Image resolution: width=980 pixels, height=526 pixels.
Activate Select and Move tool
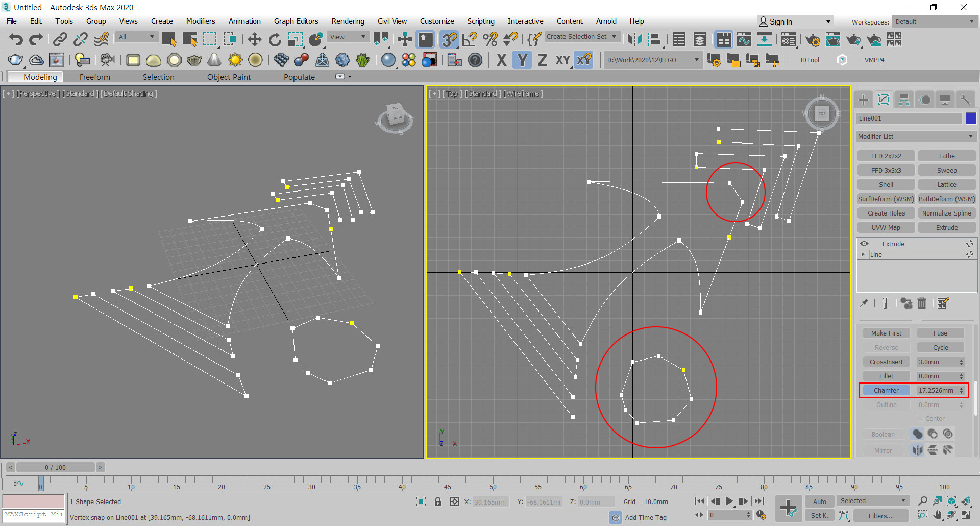click(x=254, y=39)
